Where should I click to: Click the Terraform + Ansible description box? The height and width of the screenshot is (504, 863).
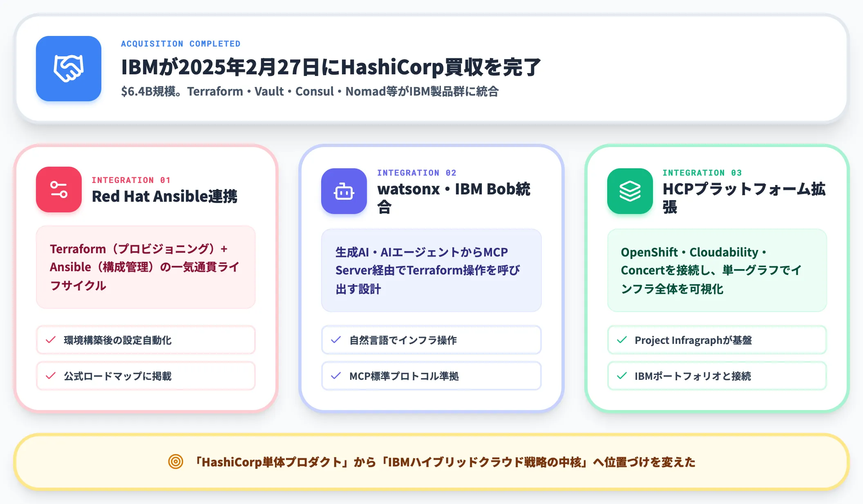pos(146,267)
